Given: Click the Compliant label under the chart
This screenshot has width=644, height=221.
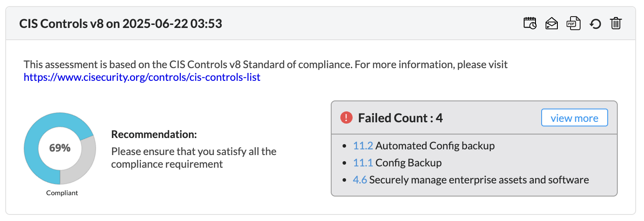Looking at the screenshot, I should pos(62,193).
